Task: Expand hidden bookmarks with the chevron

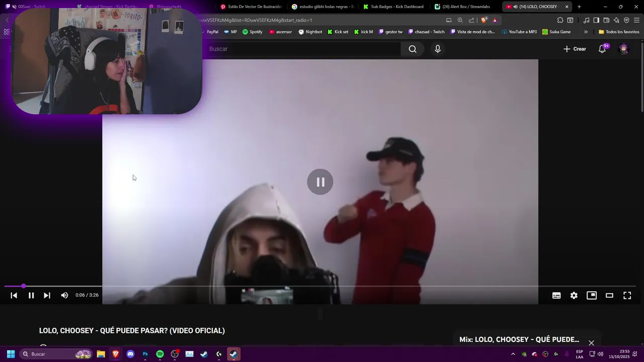Action: pos(586,32)
